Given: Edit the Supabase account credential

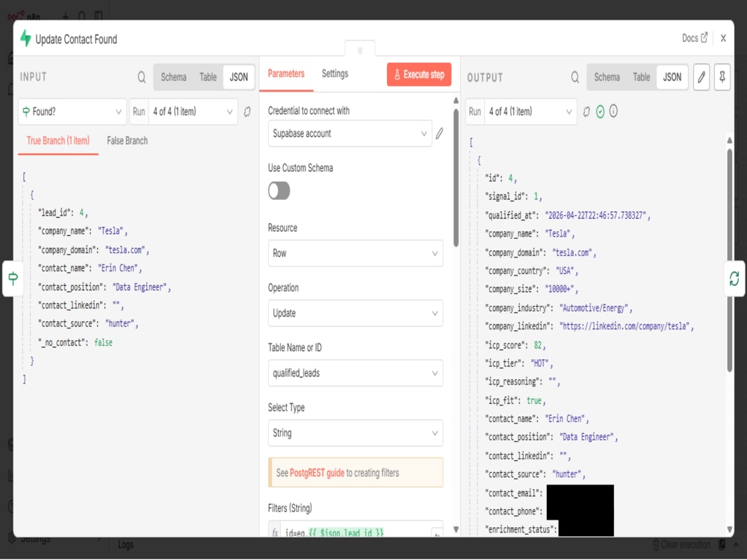Looking at the screenshot, I should tap(439, 134).
